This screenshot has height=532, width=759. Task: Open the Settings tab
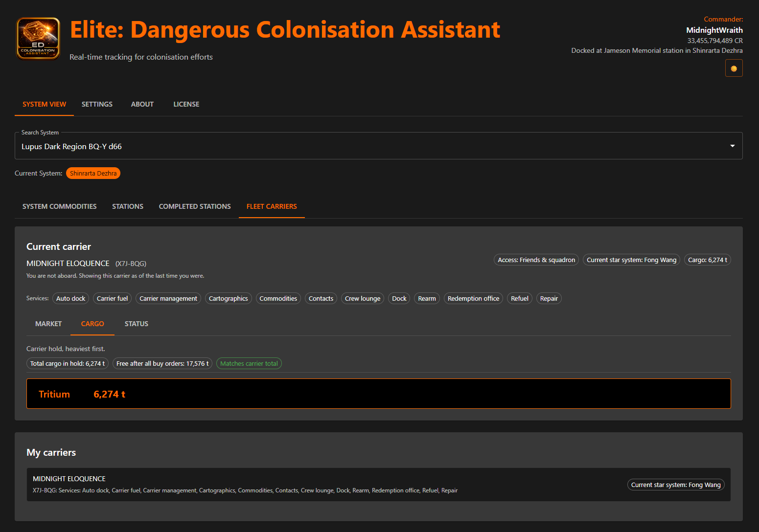(x=97, y=104)
